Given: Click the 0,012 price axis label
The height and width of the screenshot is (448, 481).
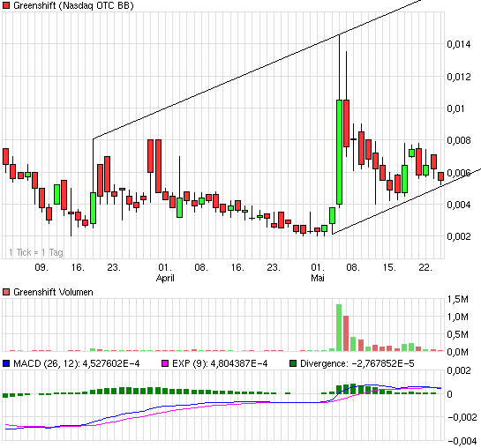Looking at the screenshot, I should 459,77.
